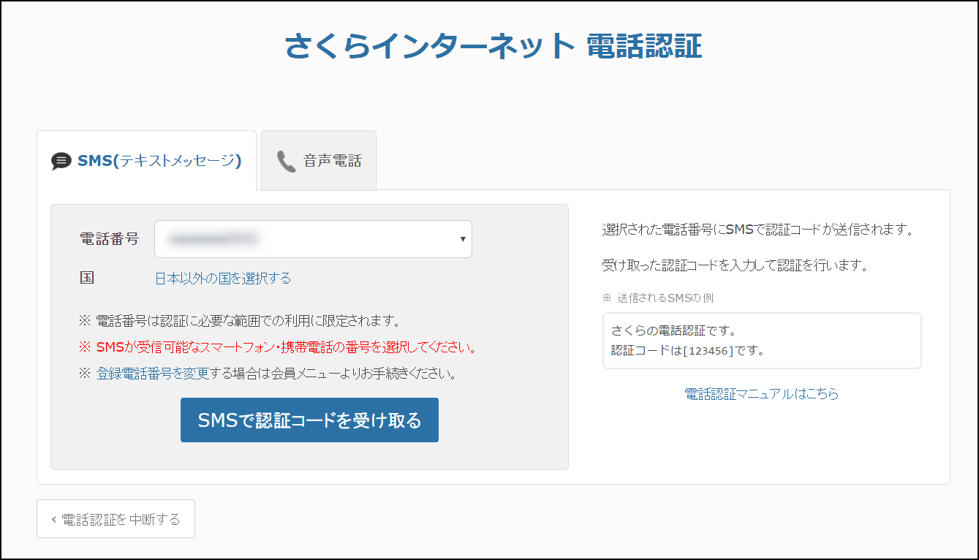The width and height of the screenshot is (979, 560).
Task: Click the sample code [123456] text
Action: click(x=708, y=351)
